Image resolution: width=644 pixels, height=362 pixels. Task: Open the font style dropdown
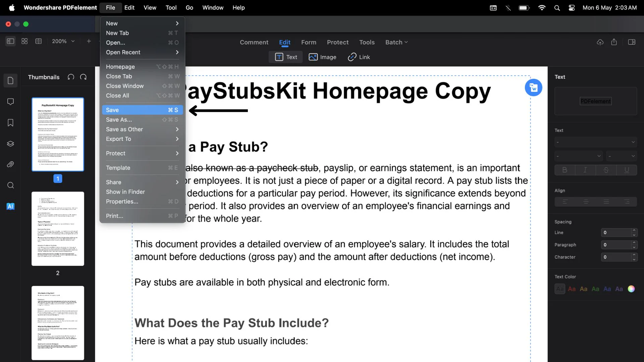579,156
